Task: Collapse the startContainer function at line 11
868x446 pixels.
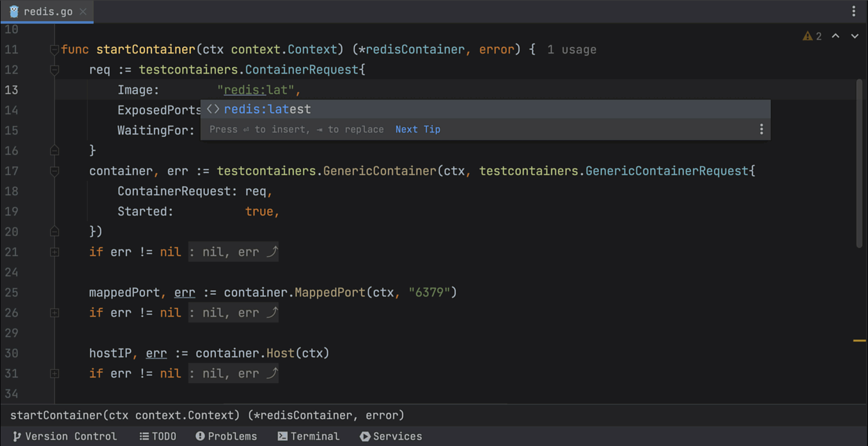Action: (54, 50)
